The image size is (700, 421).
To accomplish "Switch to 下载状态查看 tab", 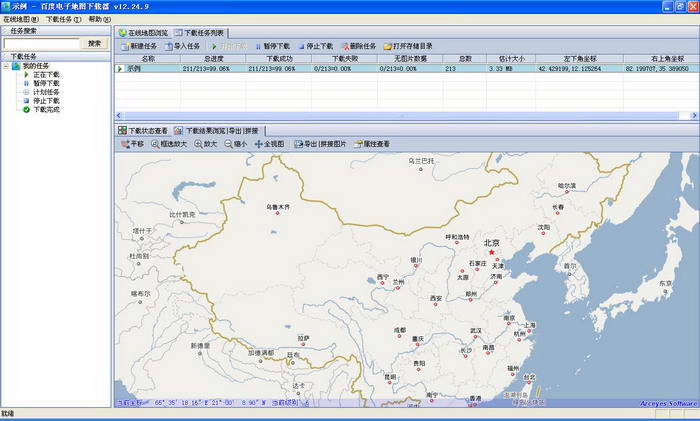I will point(143,130).
